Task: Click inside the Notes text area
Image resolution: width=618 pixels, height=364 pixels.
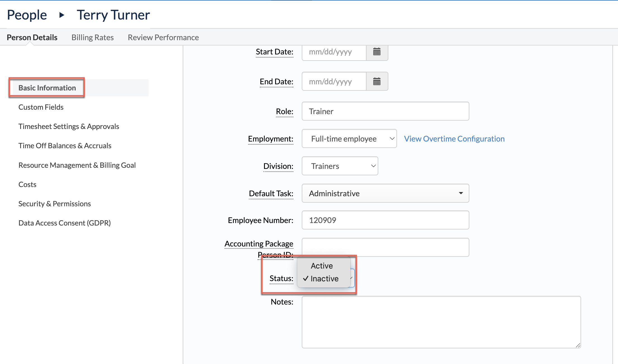Action: 441,322
